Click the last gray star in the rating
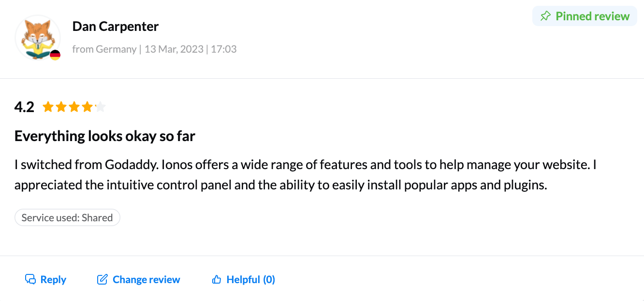 (x=100, y=106)
